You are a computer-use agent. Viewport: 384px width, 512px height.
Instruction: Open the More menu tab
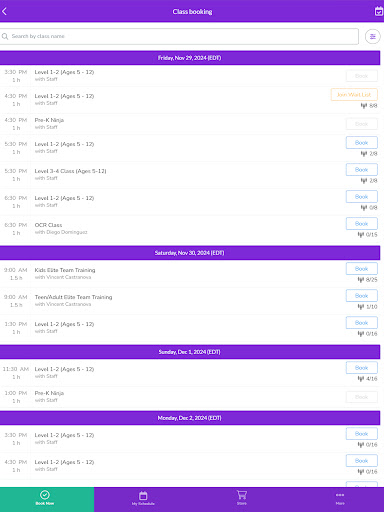click(340, 498)
